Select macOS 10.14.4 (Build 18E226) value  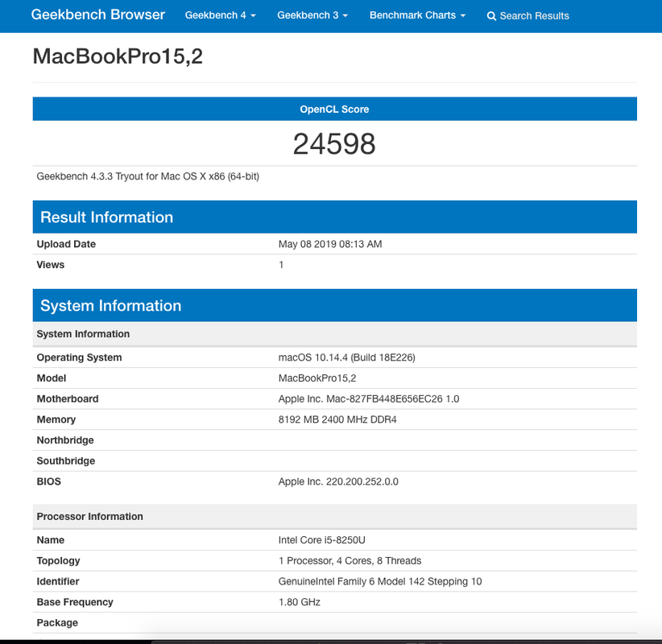346,357
